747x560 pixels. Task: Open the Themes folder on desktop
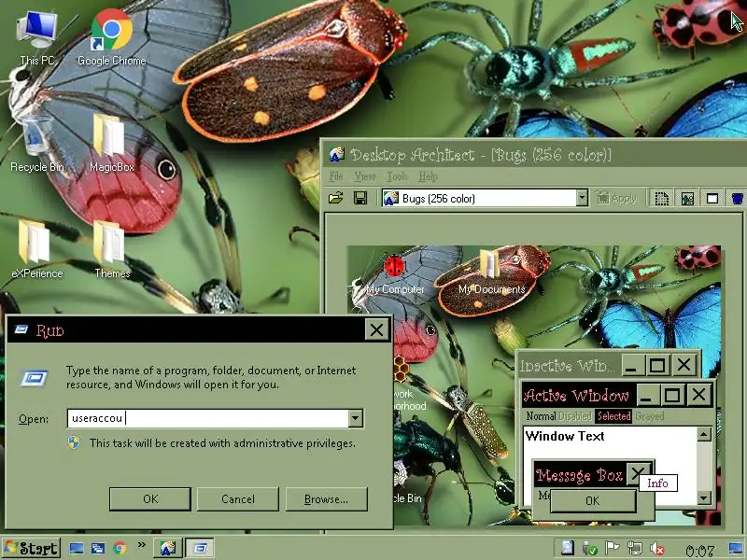pyautogui.click(x=112, y=250)
